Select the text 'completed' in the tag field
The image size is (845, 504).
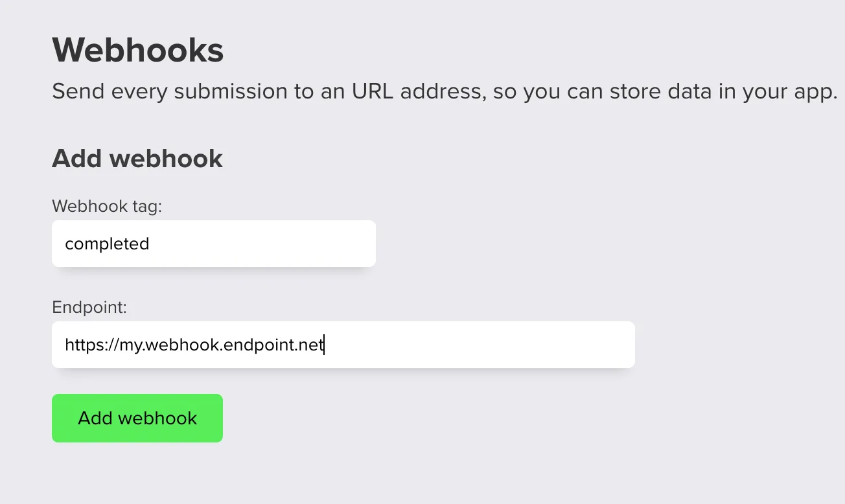(x=107, y=244)
